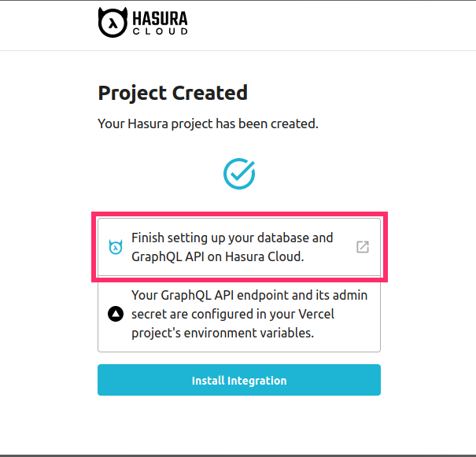Screen dimensions: 476x457
Task: Click the small Hasura icon in the database card
Action: point(115,247)
